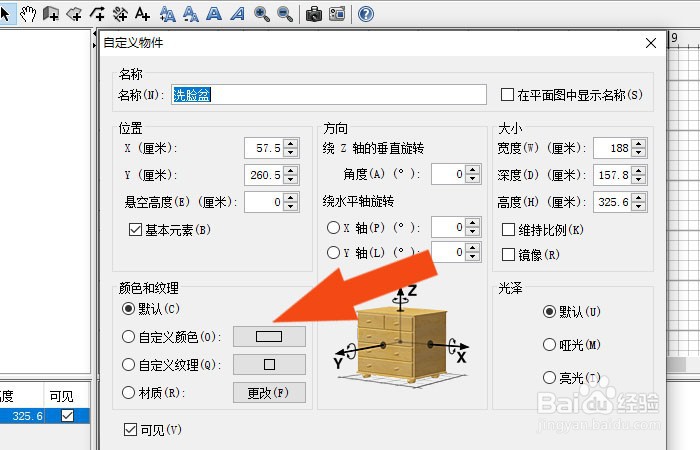Uncheck the 基本元素(B) checkbox
The height and width of the screenshot is (450, 700).
pos(135,230)
